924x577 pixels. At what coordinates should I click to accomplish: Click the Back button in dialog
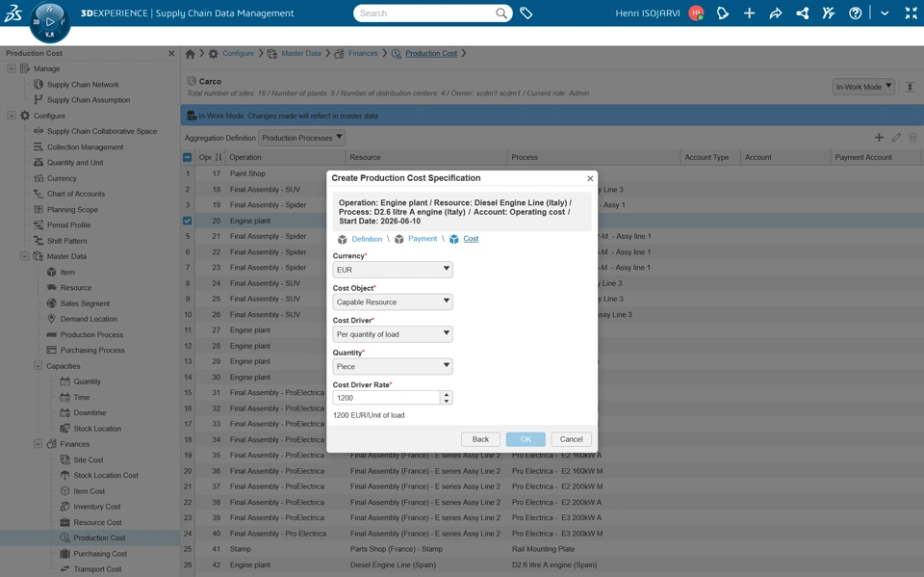480,439
